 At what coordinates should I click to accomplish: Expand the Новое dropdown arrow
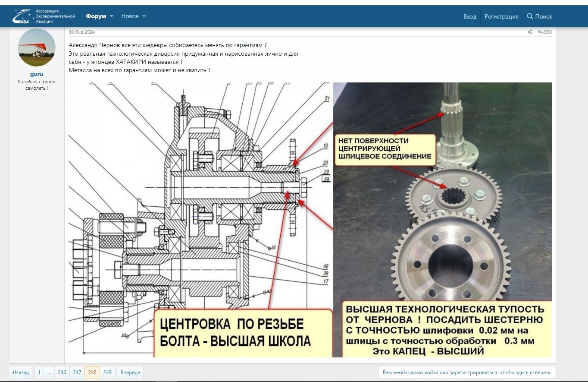(x=144, y=16)
